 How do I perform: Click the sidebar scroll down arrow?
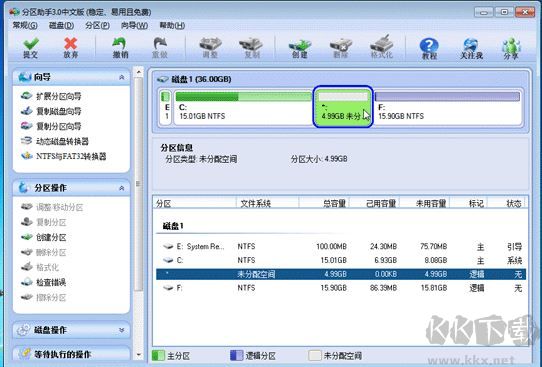(139, 355)
